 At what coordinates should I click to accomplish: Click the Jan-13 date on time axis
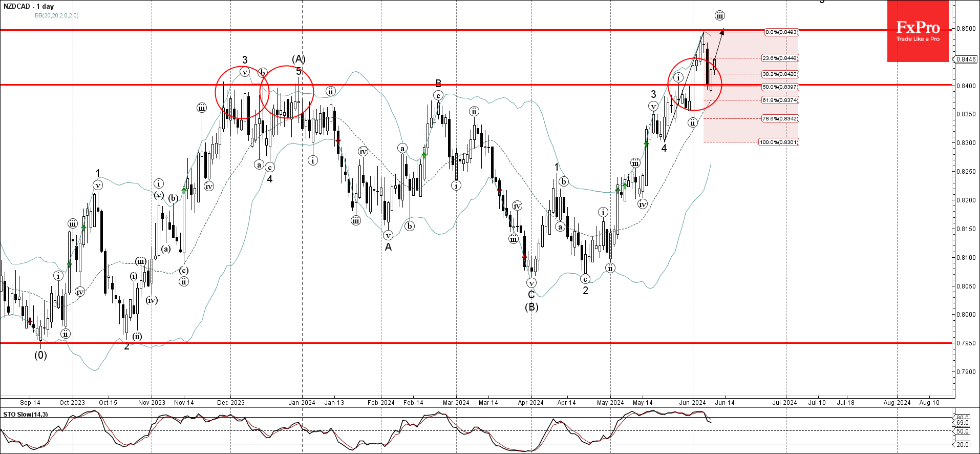point(334,403)
